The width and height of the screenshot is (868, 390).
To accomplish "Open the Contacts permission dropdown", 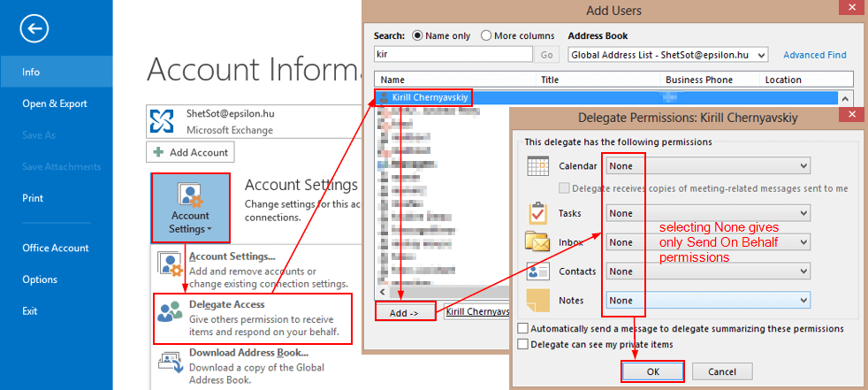I will coord(708,271).
